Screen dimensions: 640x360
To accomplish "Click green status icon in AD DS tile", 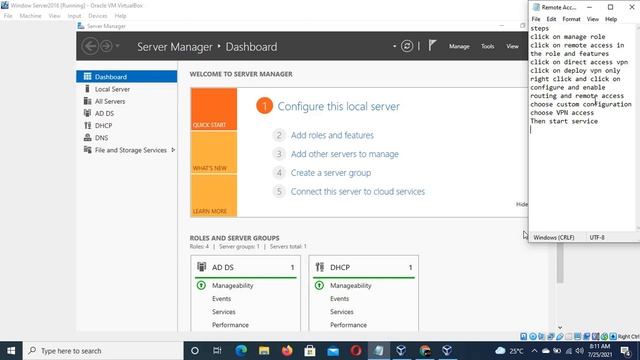I will (201, 285).
